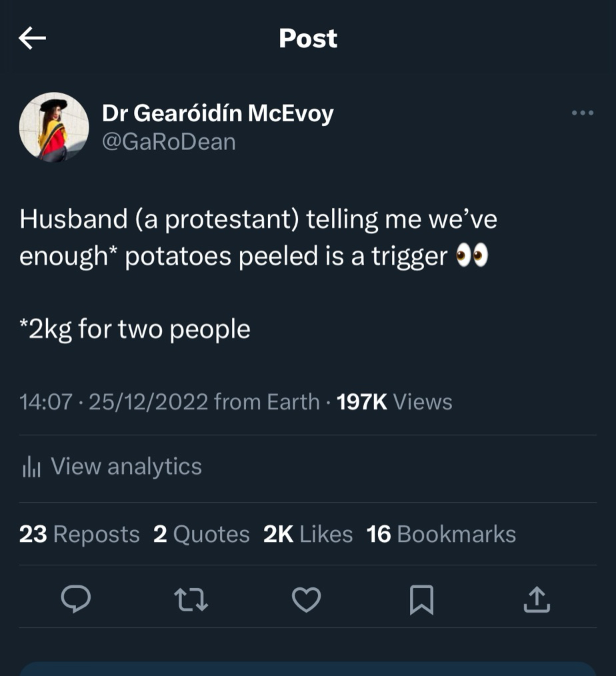Like the post with the heart icon
Screen dimensions: 616x676
click(307, 599)
